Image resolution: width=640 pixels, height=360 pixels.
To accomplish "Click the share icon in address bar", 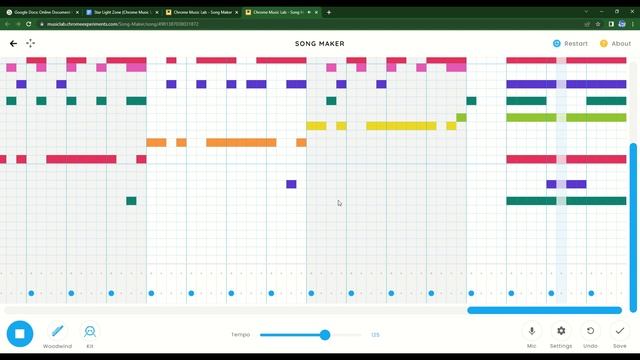I will (x=587, y=24).
